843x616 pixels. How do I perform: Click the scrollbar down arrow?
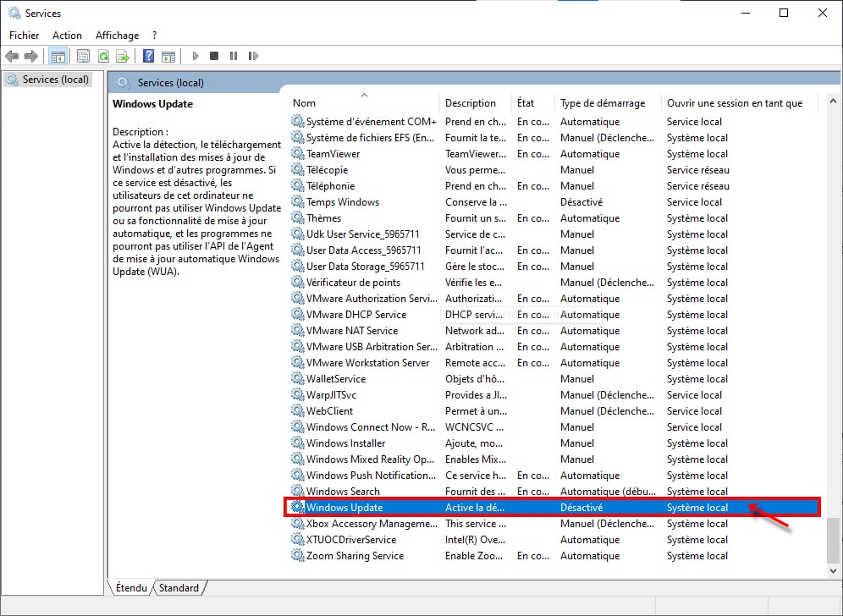point(833,571)
